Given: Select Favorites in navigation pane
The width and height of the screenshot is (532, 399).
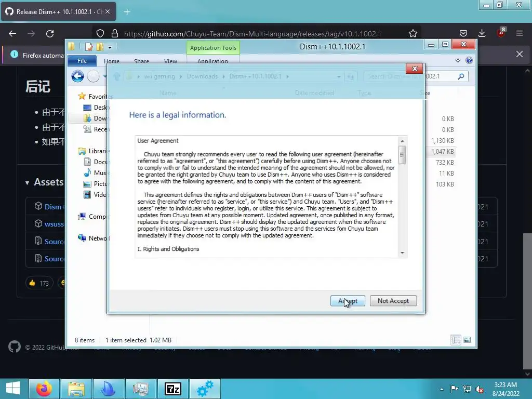Looking at the screenshot, I should (93, 96).
